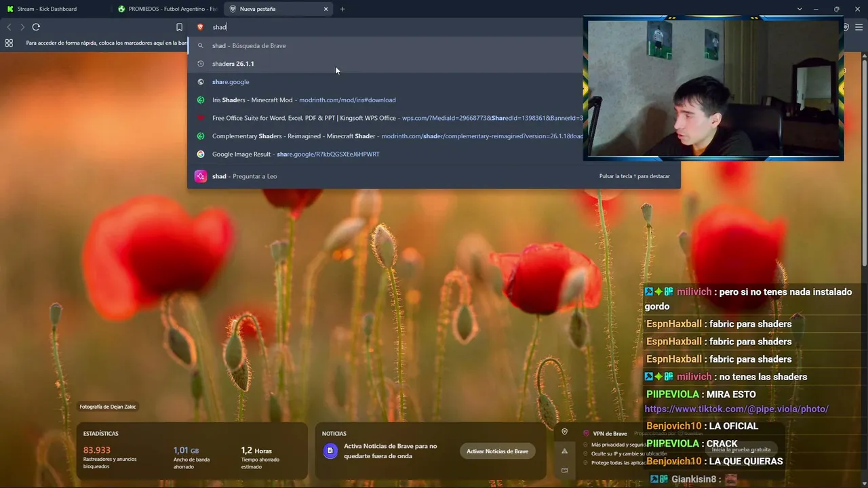This screenshot has height=488, width=868.
Task: Close the Nueva pestaña tab
Action: pyautogui.click(x=325, y=9)
